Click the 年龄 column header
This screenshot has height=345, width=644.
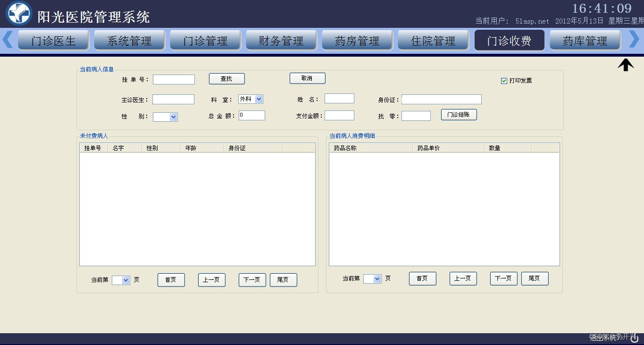click(x=202, y=148)
